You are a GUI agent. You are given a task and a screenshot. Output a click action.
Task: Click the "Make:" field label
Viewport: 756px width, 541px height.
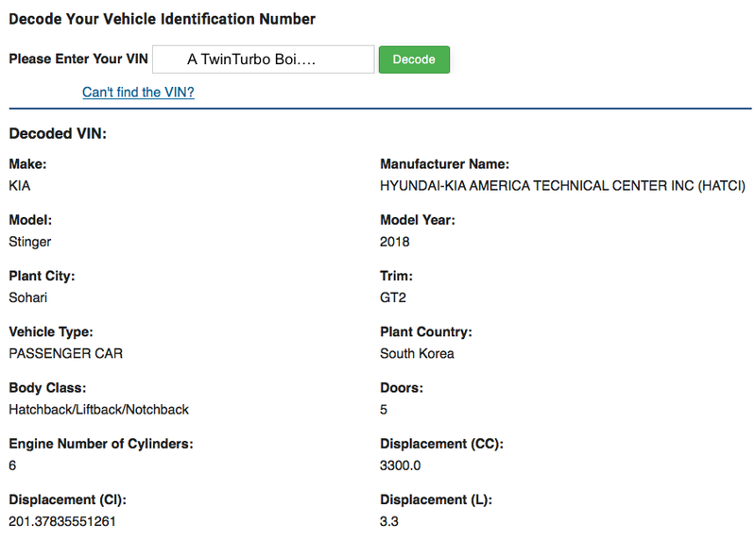click(x=28, y=164)
